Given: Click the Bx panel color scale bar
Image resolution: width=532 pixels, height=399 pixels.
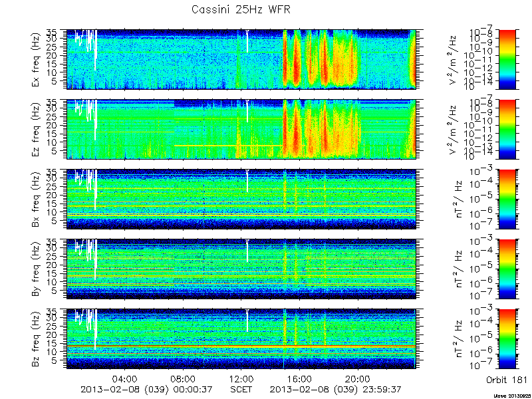Looking at the screenshot, I should [x=507, y=199].
